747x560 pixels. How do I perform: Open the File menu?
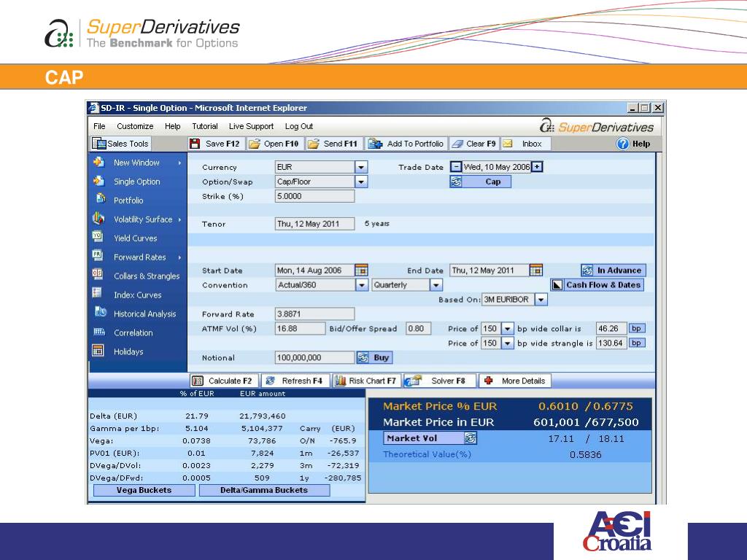tap(99, 126)
